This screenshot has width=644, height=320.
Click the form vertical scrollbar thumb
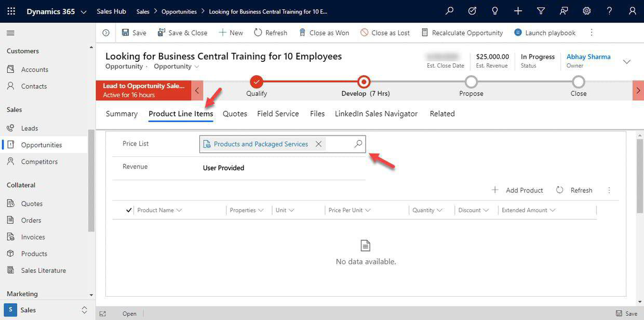[x=640, y=176]
